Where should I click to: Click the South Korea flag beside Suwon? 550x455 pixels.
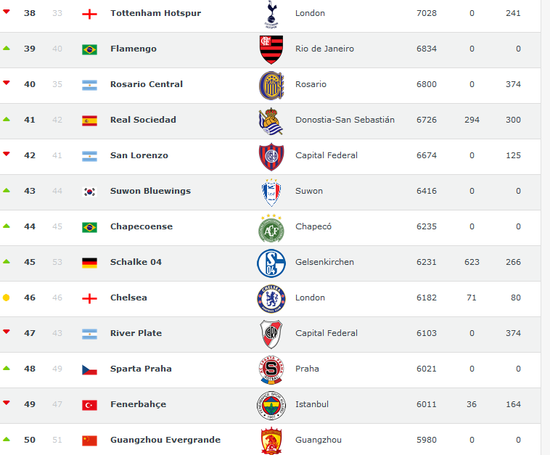click(x=89, y=192)
